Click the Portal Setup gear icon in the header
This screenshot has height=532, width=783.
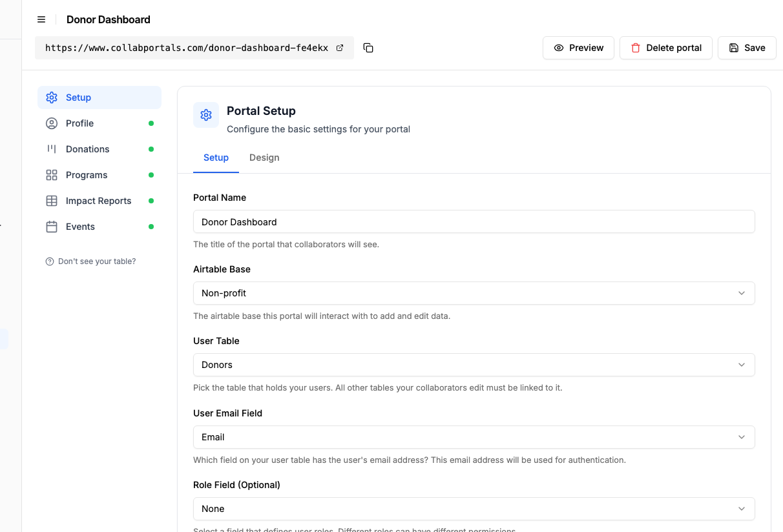206,115
